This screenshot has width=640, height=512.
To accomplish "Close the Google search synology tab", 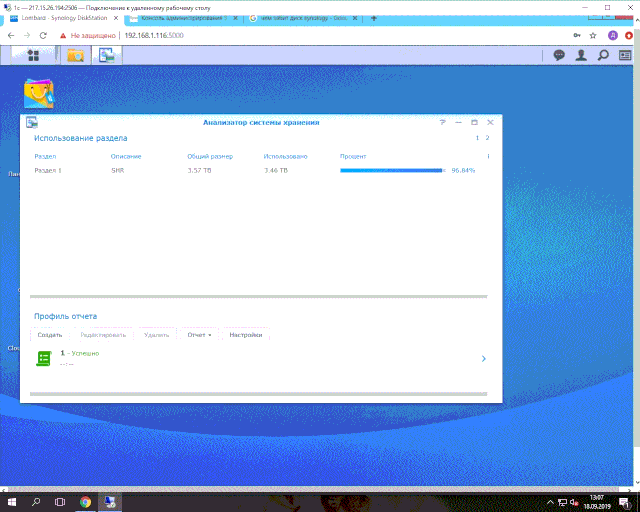I will 355,18.
